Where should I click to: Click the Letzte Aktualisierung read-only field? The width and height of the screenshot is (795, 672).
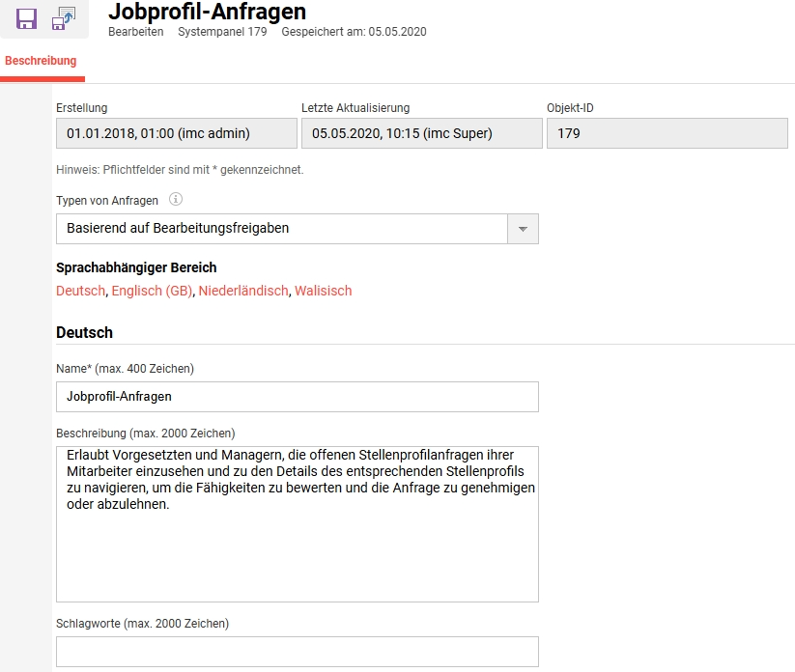422,133
